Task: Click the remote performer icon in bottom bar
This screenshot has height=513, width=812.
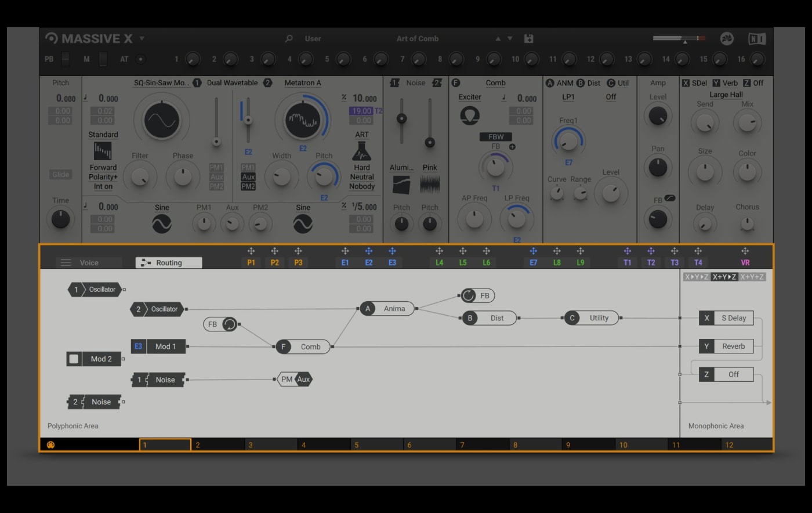Action: pyautogui.click(x=51, y=445)
